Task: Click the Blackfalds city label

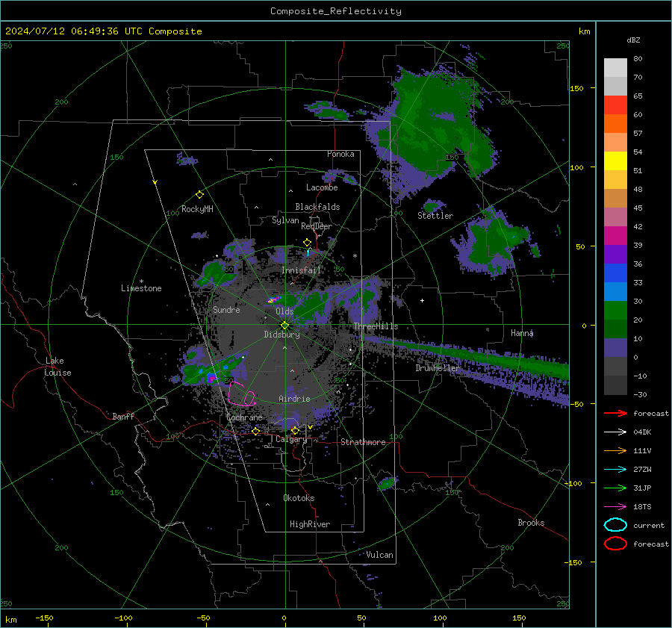Action: click(317, 207)
